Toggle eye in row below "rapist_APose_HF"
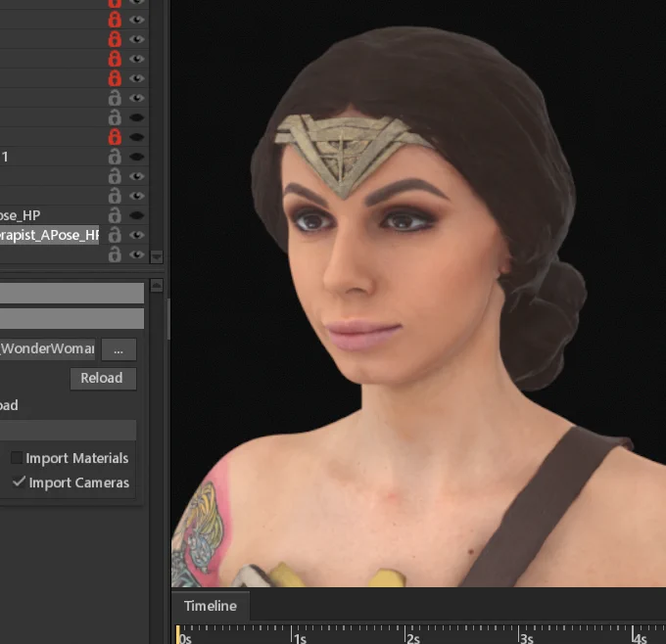Viewport: 666px width, 644px height. [136, 254]
